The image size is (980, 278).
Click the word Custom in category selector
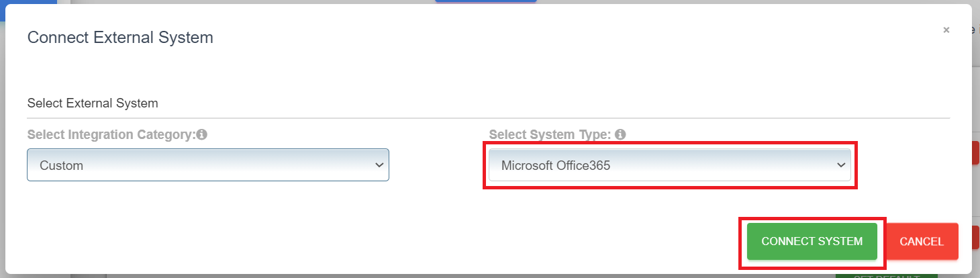pyautogui.click(x=62, y=165)
